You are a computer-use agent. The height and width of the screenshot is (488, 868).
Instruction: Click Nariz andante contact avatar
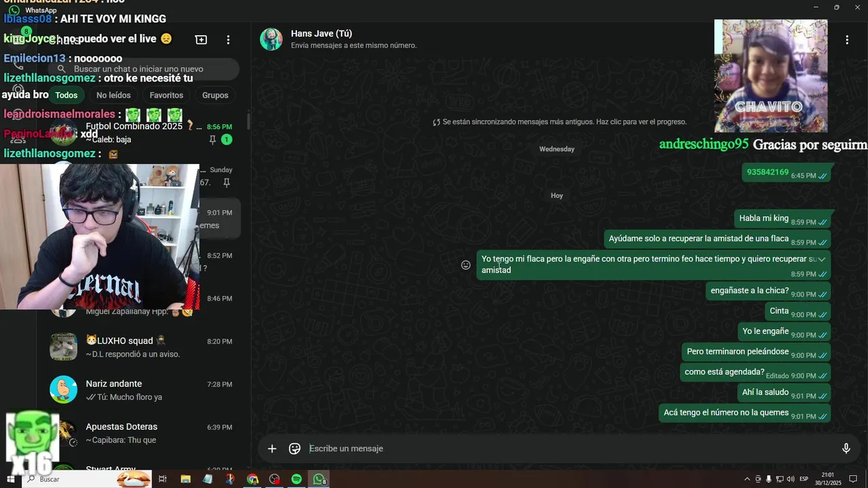(63, 390)
